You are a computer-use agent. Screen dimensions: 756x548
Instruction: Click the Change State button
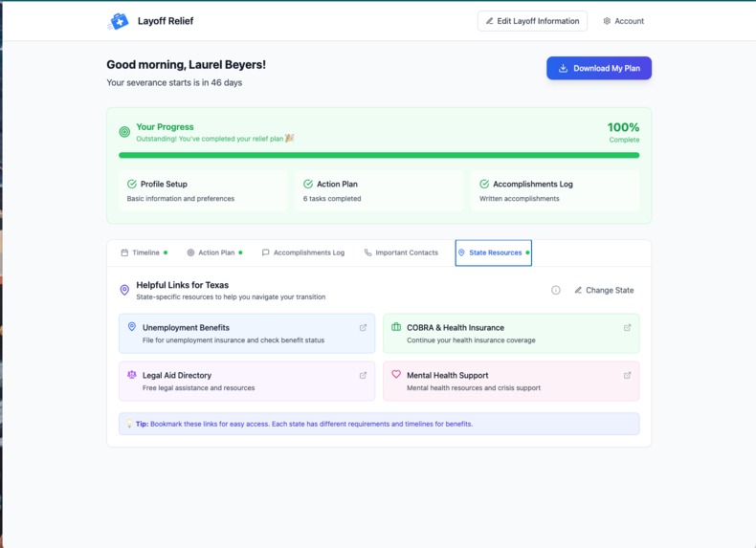tap(604, 290)
